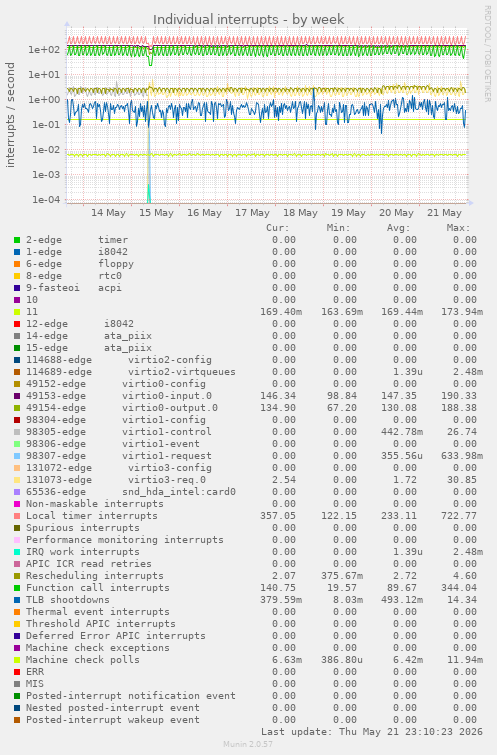Click the pink swatch for Local timer interrupts
This screenshot has height=755, width=497.
point(17,516)
